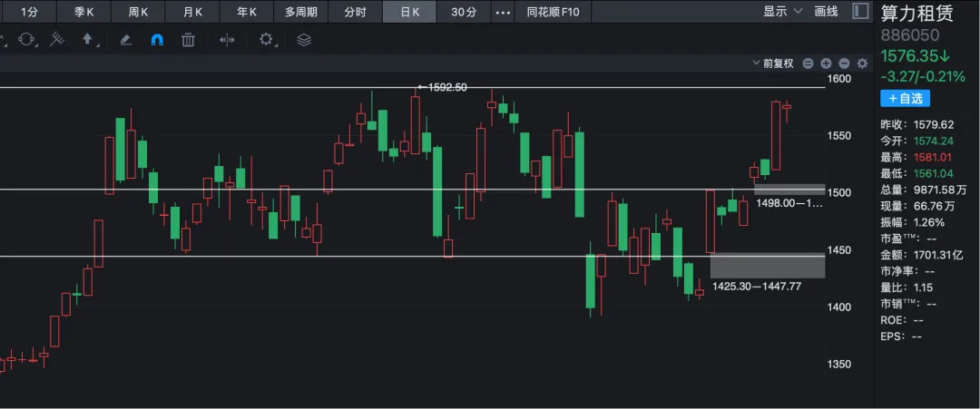Click the horizontal measure arrows icon
The width and height of the screenshot is (980, 409).
pos(227,40)
